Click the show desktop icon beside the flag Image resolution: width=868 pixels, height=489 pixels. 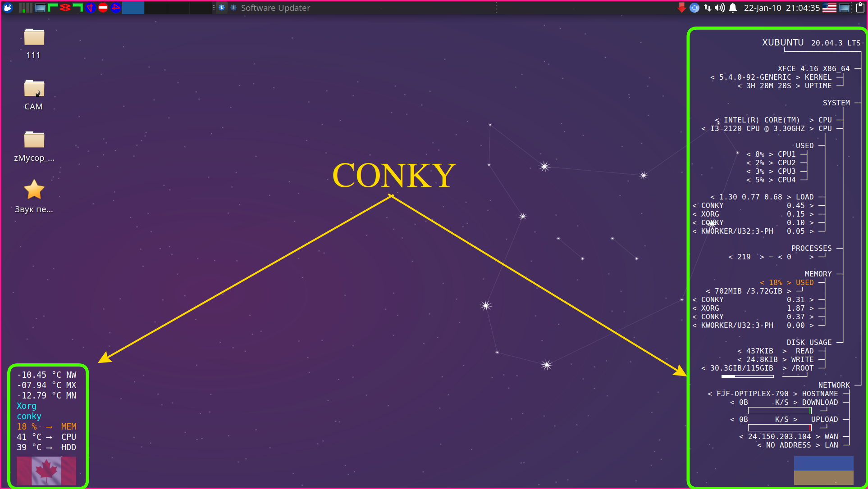(x=844, y=8)
